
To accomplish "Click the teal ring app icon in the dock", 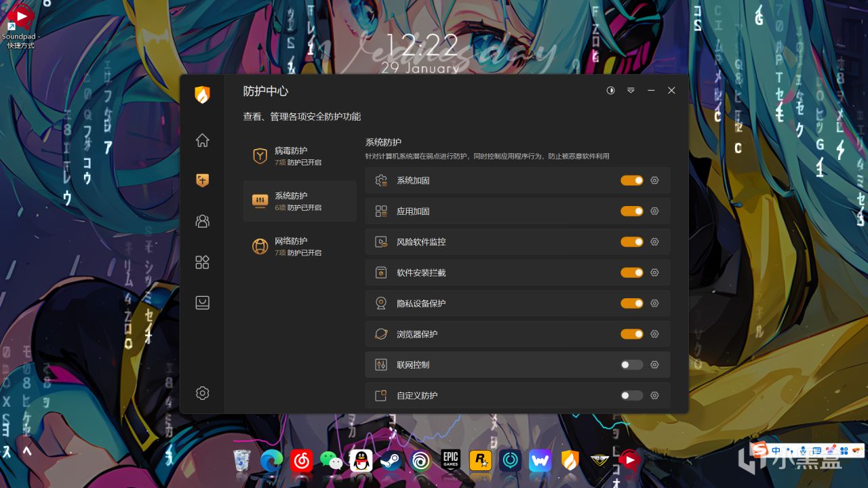I will [x=510, y=461].
